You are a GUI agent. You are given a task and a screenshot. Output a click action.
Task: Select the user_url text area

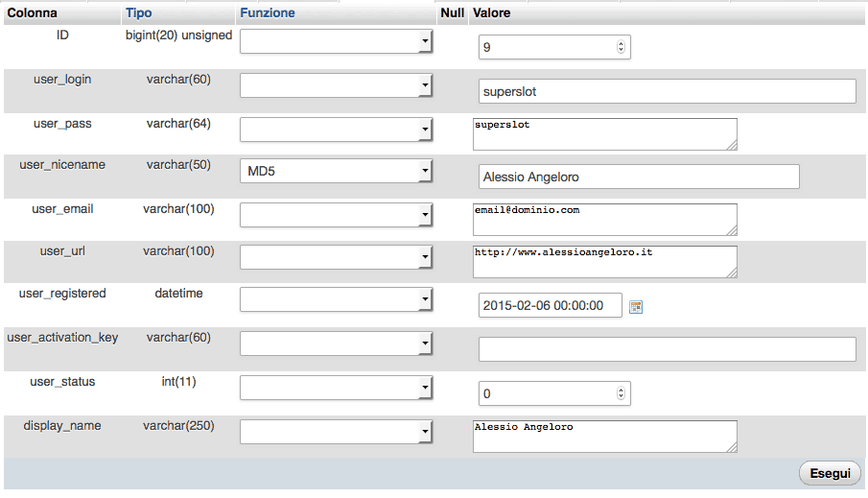[x=605, y=262]
